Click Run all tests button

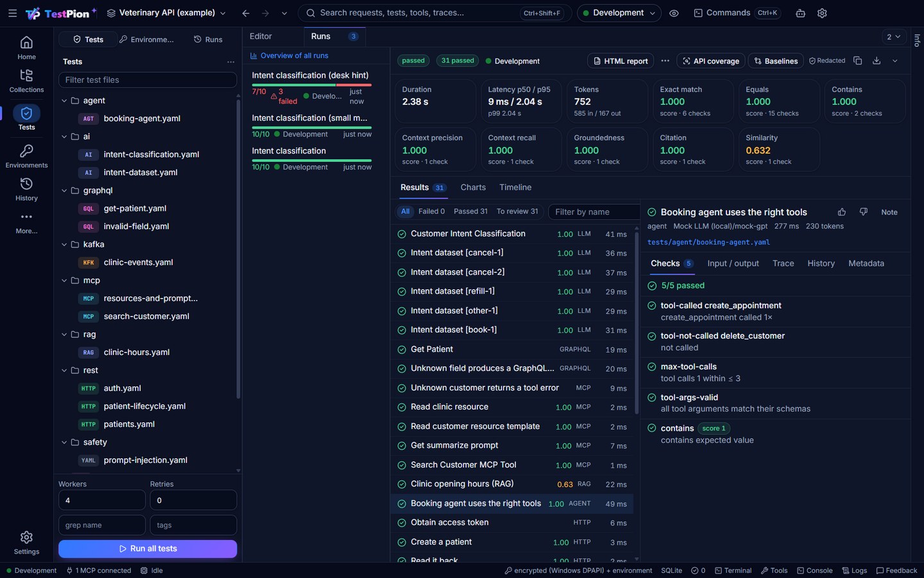click(x=148, y=549)
